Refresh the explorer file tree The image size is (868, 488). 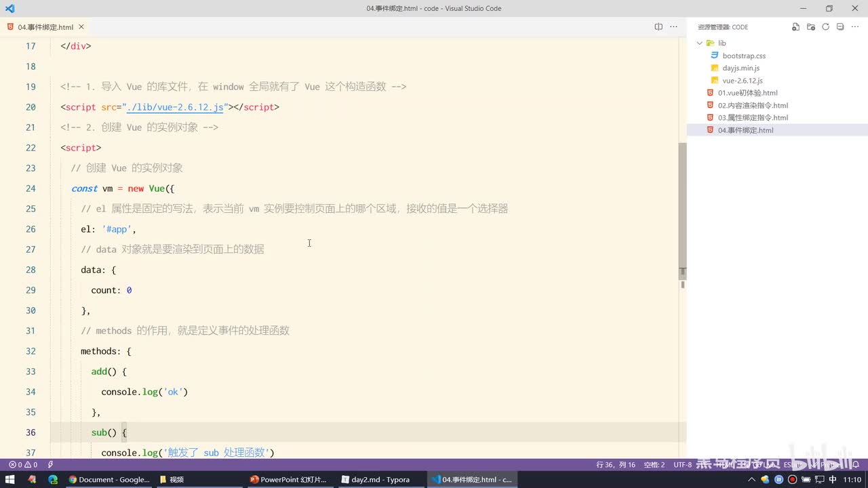pos(825,27)
